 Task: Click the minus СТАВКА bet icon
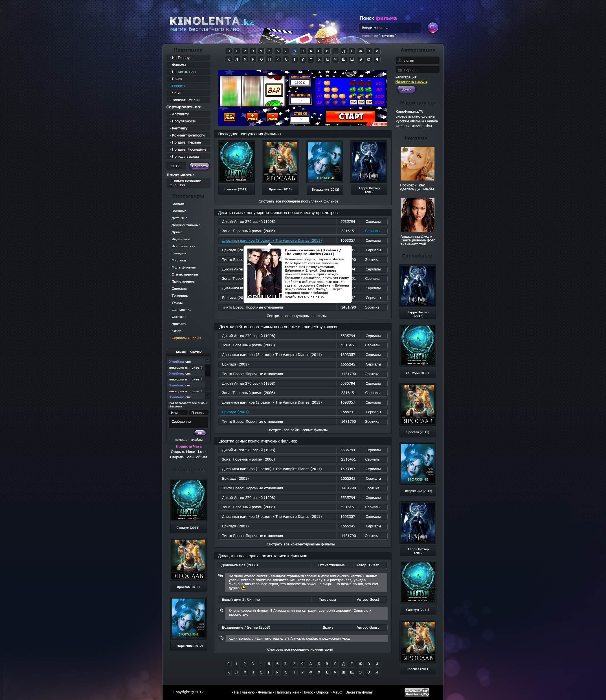click(x=273, y=117)
